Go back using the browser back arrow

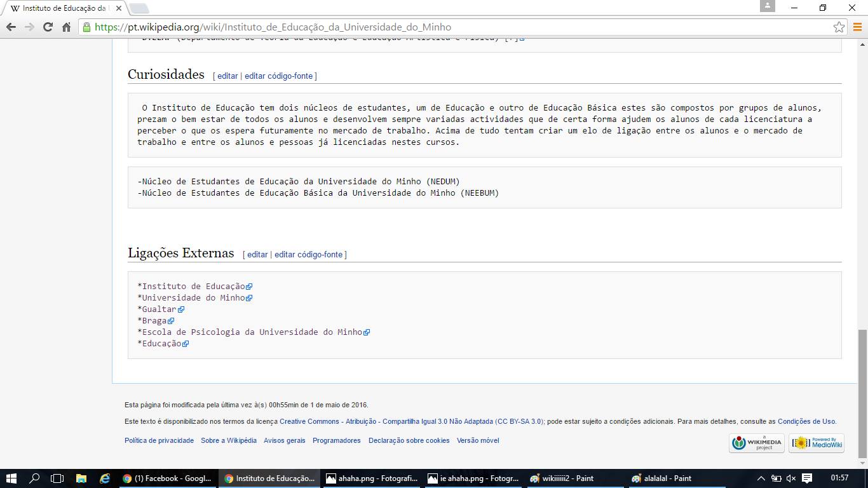pos(11,27)
